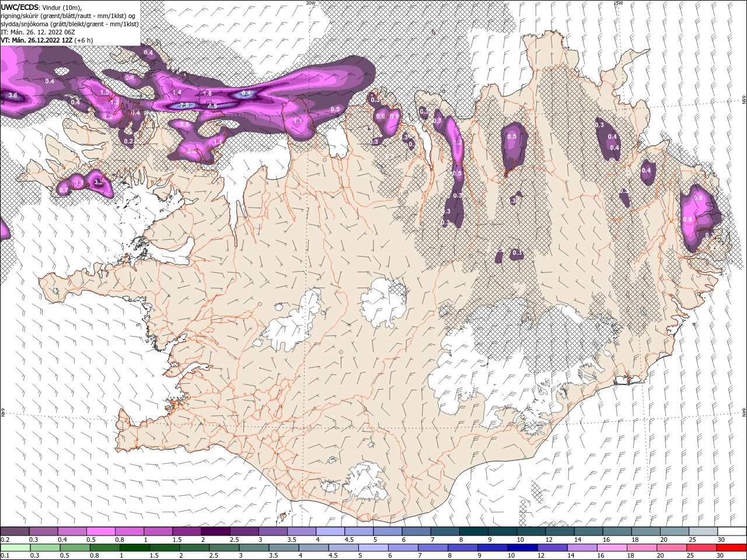Image resolution: width=747 pixels, height=560 pixels.
Task: Pick the magenta 1 swatch in the snow legend
Action: (158, 531)
